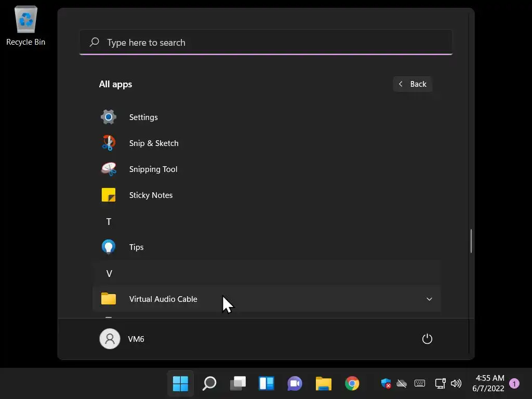Jump to letter T section header
Image resolution: width=532 pixels, height=399 pixels.
click(109, 221)
